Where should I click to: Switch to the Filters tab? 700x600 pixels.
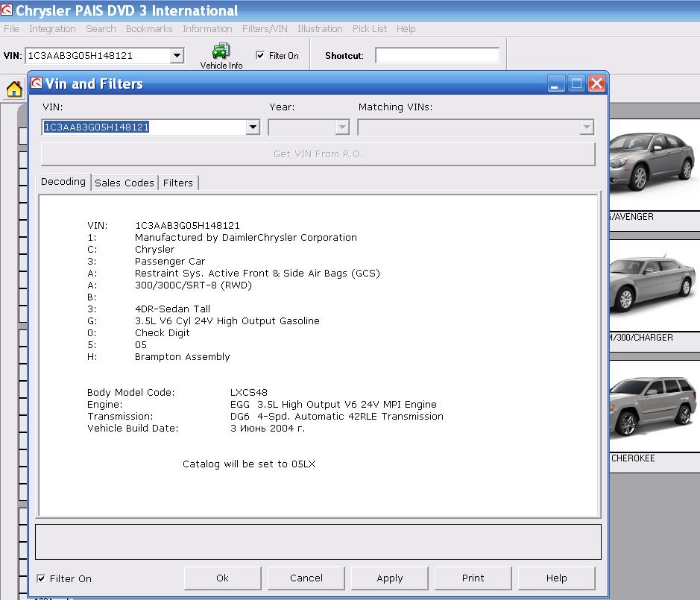[x=177, y=183]
